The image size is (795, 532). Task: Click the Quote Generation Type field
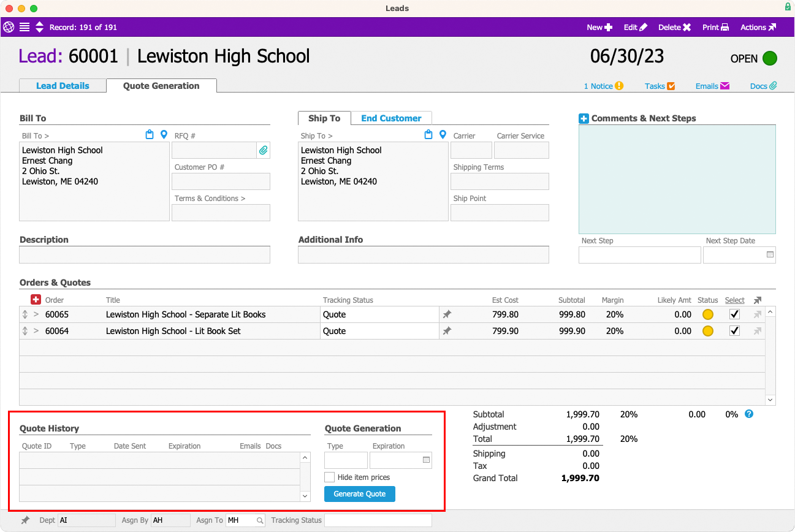(346, 460)
